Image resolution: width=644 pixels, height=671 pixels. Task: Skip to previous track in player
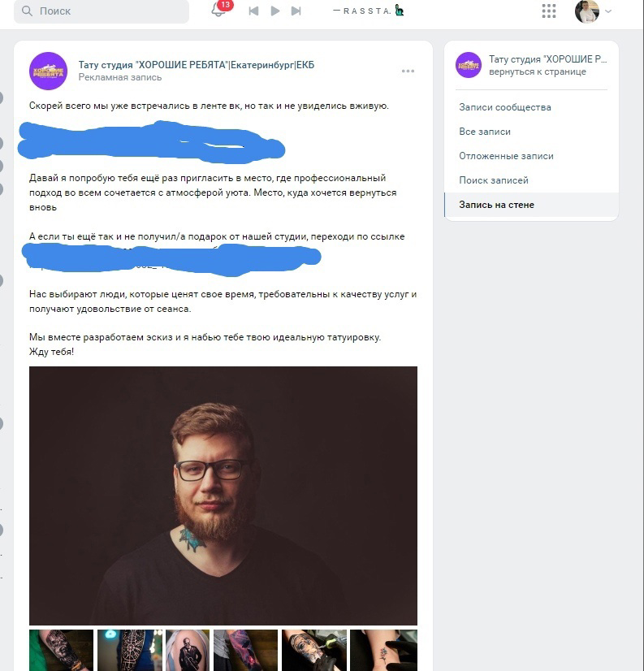click(x=253, y=11)
